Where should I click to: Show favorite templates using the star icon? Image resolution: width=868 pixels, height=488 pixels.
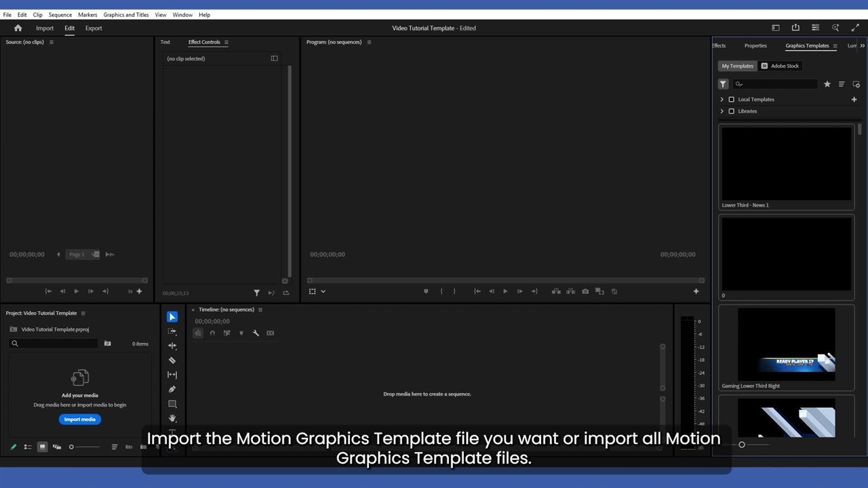(827, 84)
